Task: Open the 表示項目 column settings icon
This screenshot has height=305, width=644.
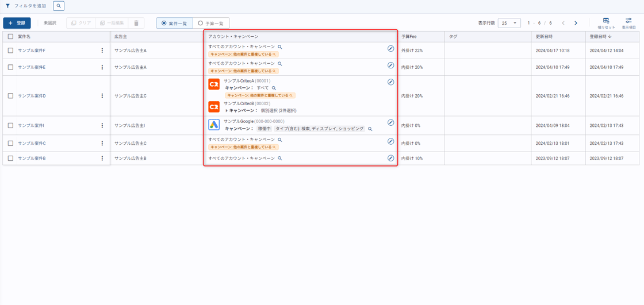Action: click(x=628, y=21)
